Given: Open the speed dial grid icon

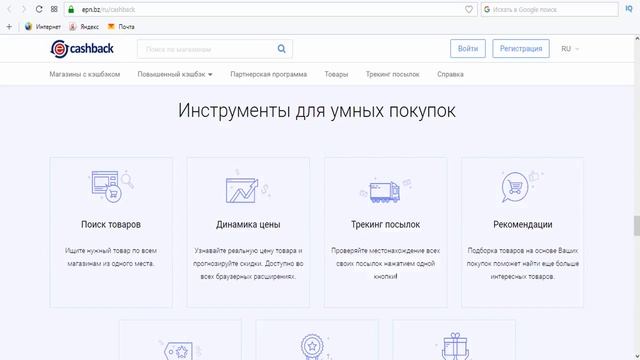Looking at the screenshot, I should pos(54,9).
